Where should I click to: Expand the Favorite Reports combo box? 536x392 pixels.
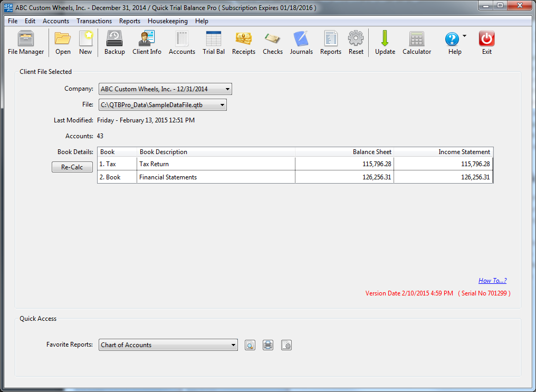pyautogui.click(x=168, y=345)
